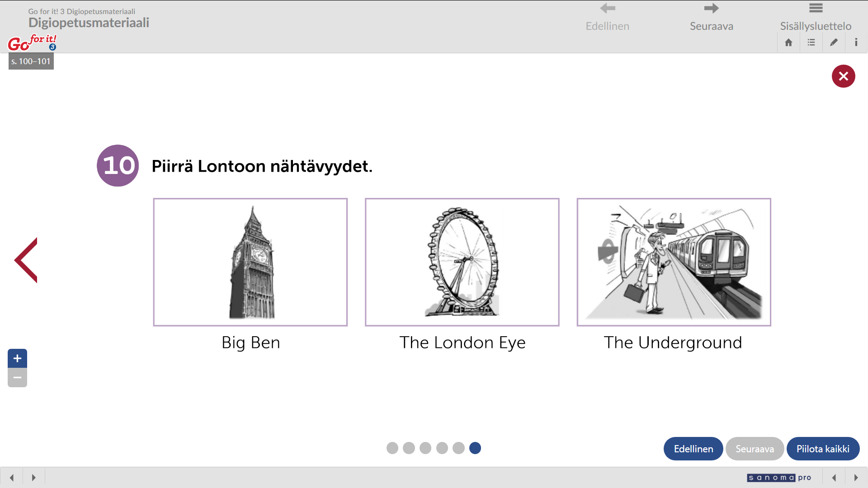Image resolution: width=868 pixels, height=488 pixels.
Task: Select the first pagination dot
Action: tap(392, 448)
